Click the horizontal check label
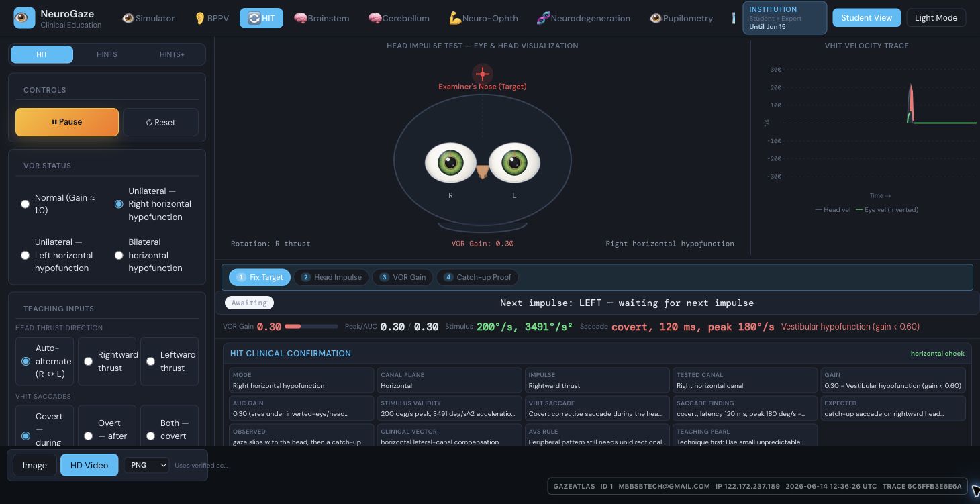The image size is (980, 504). [x=937, y=354]
